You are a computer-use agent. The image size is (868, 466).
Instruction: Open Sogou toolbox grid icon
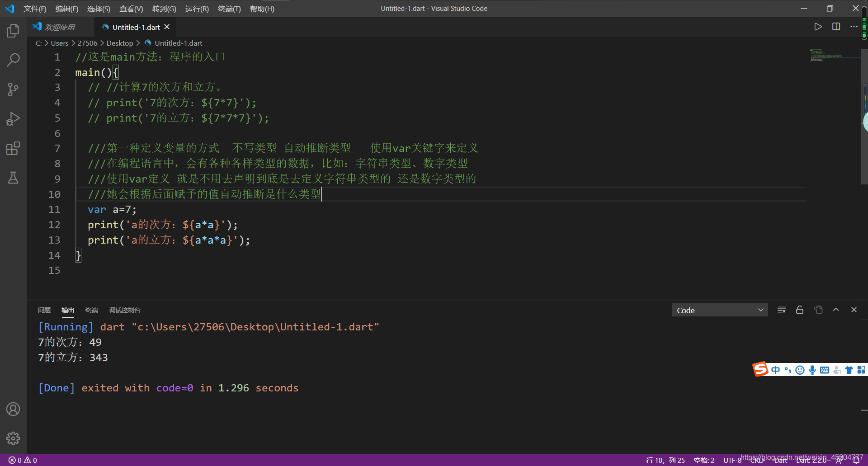pyautogui.click(x=861, y=370)
